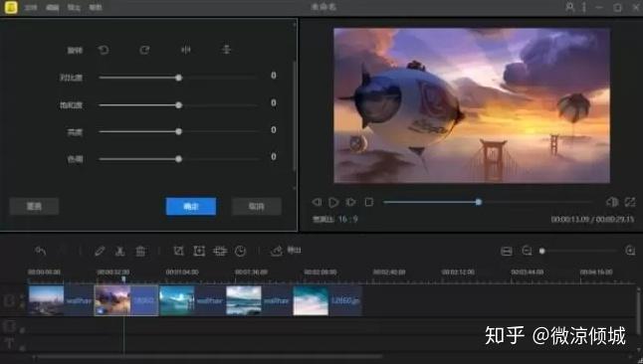
Task: Flip the clip vertically
Action: click(x=226, y=50)
